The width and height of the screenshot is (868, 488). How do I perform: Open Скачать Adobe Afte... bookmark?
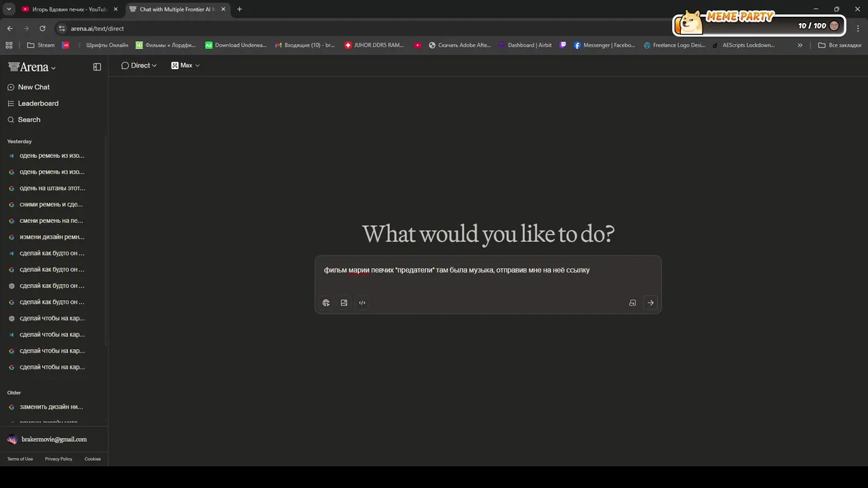coord(459,45)
